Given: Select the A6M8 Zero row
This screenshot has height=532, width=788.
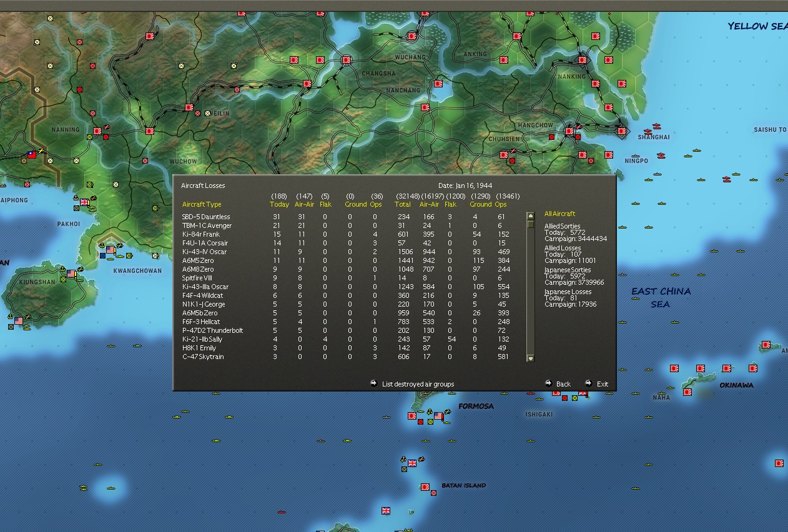Looking at the screenshot, I should (347, 269).
